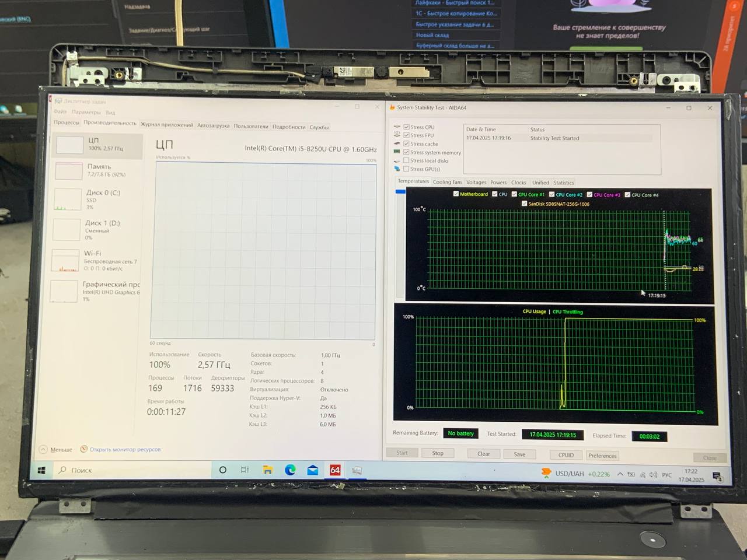
Task: Open the Процессы tab in Task Manager
Action: tap(66, 123)
